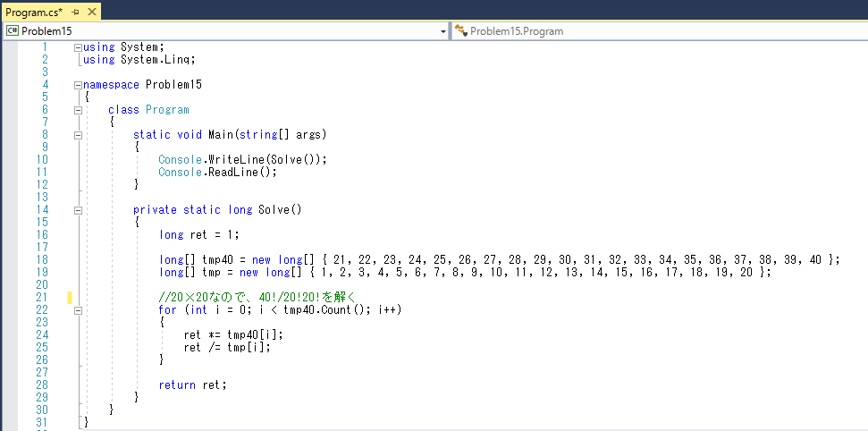868x431 pixels.
Task: Close the Program.cs tab
Action: [x=92, y=12]
